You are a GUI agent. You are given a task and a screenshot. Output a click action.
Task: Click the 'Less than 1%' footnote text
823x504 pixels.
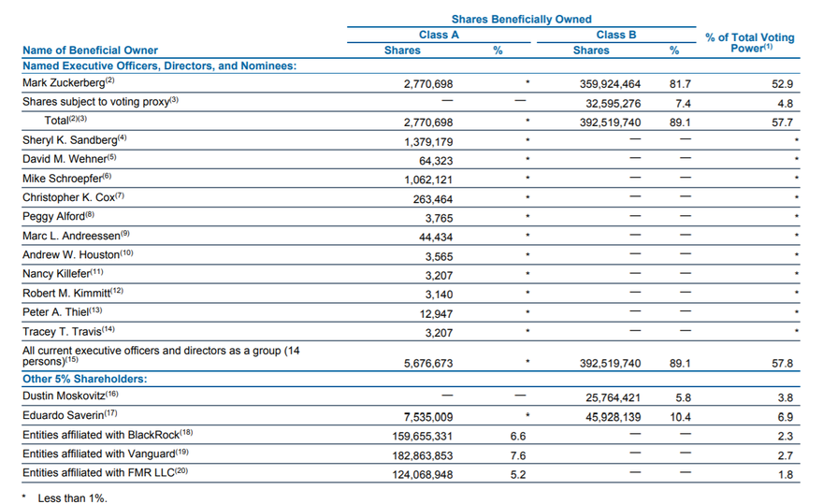[x=72, y=498]
